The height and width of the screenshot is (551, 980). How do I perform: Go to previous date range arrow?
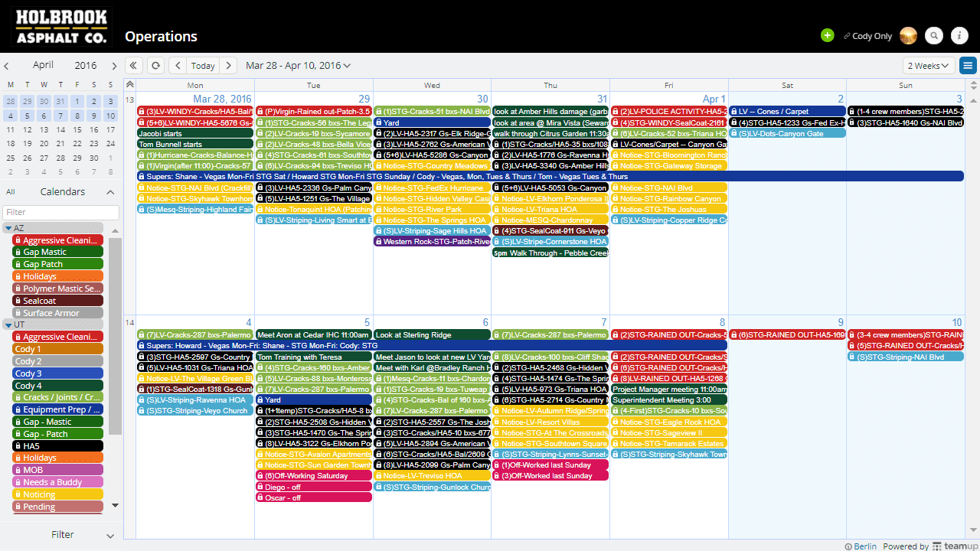pos(178,66)
